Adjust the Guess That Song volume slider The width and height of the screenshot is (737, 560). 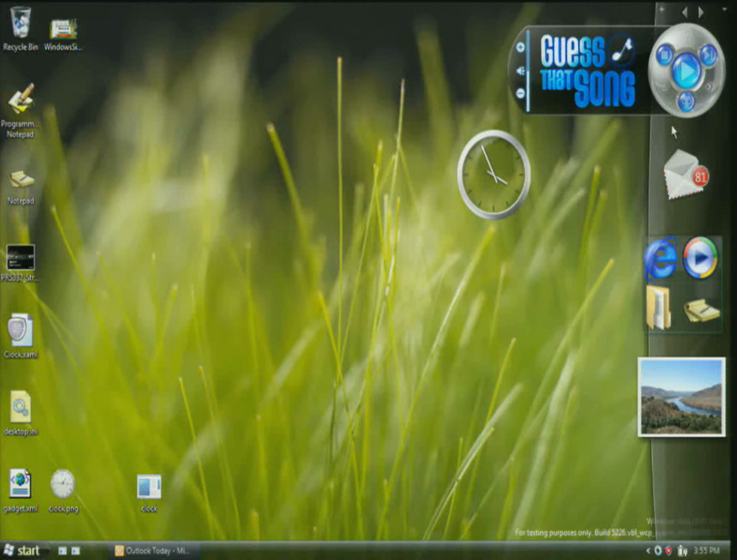(529, 71)
